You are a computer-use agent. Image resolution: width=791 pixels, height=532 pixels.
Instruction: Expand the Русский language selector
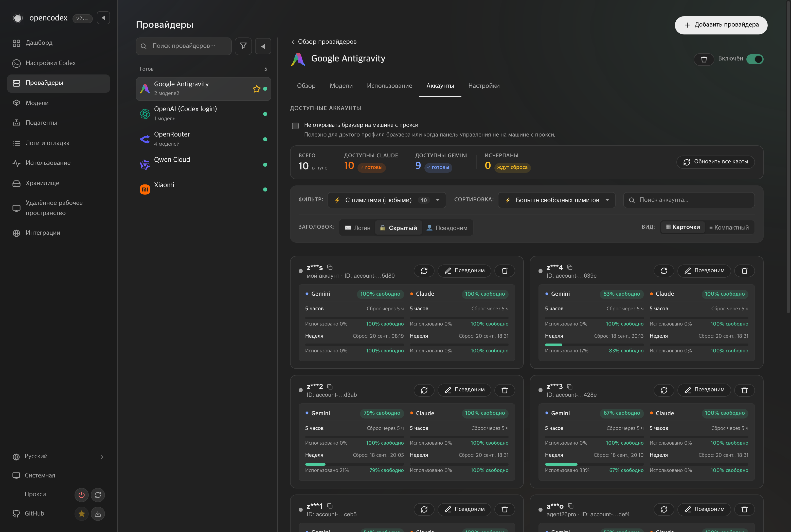click(x=58, y=456)
